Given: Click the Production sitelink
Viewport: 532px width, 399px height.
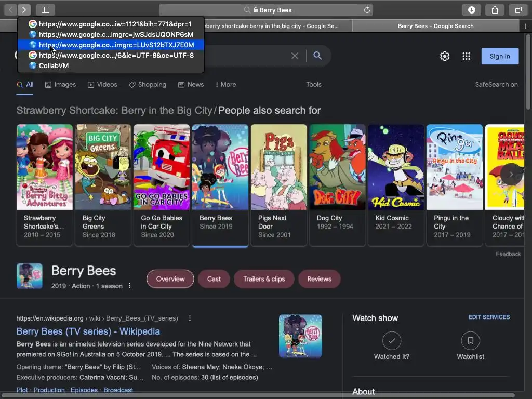Looking at the screenshot, I should click(49, 390).
